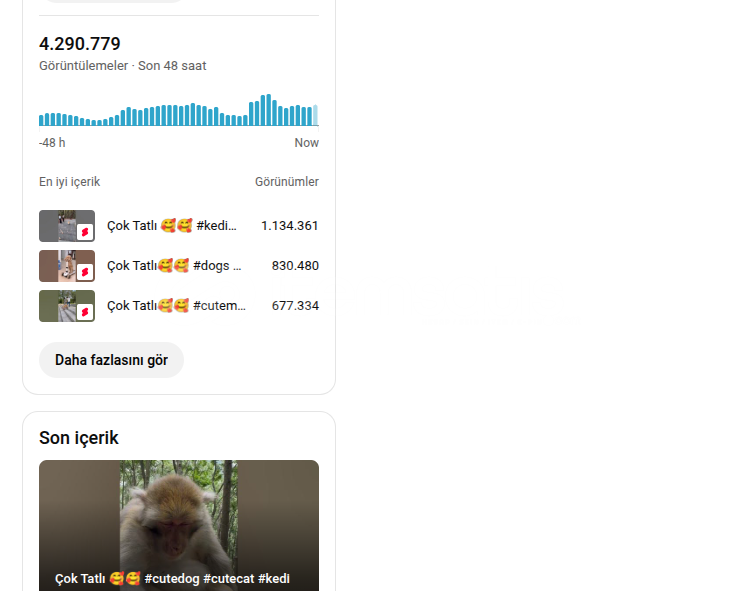Screen dimensions: 735x591
Task: Open the #cutem video thumbnail
Action: pyautogui.click(x=67, y=306)
